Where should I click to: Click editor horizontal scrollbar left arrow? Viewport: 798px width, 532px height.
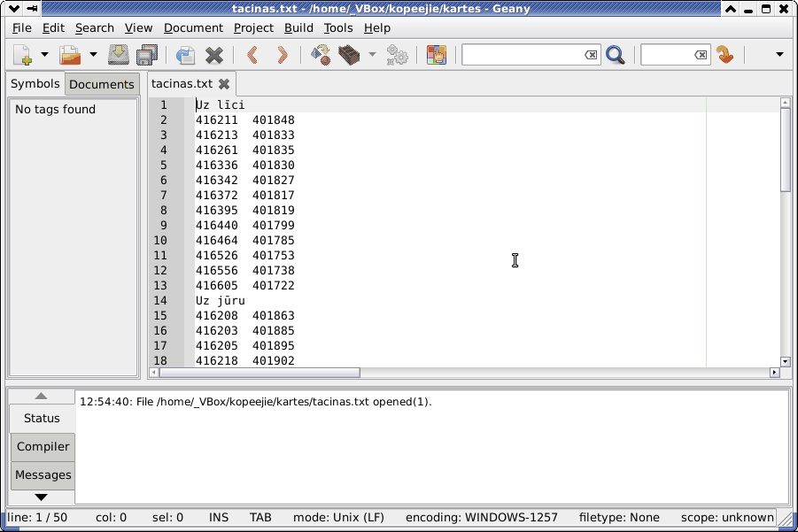154,373
